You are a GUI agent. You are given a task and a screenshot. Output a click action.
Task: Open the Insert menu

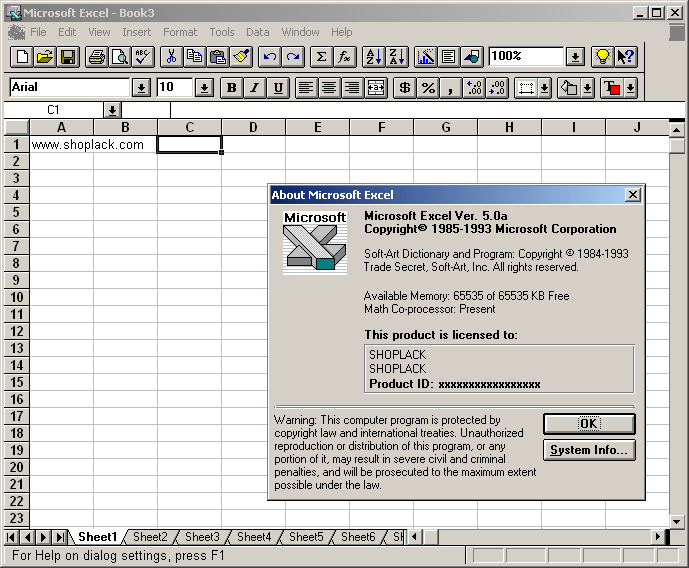coord(137,32)
